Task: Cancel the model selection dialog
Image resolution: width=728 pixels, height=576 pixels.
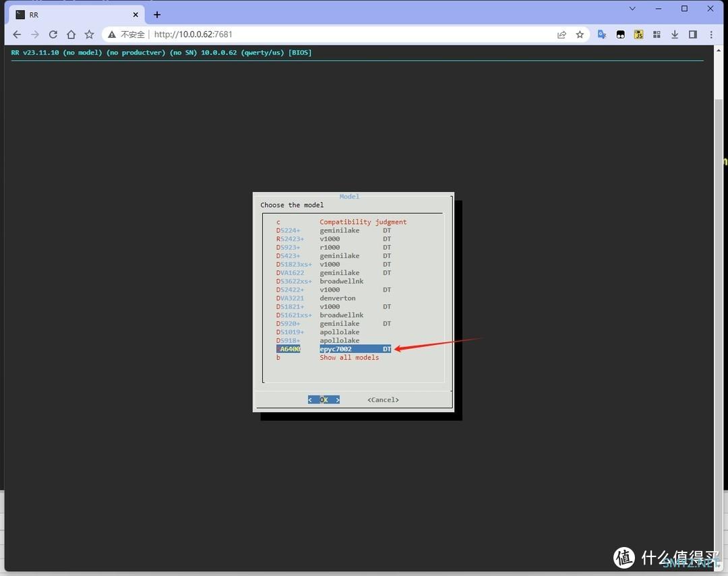Action: click(383, 399)
